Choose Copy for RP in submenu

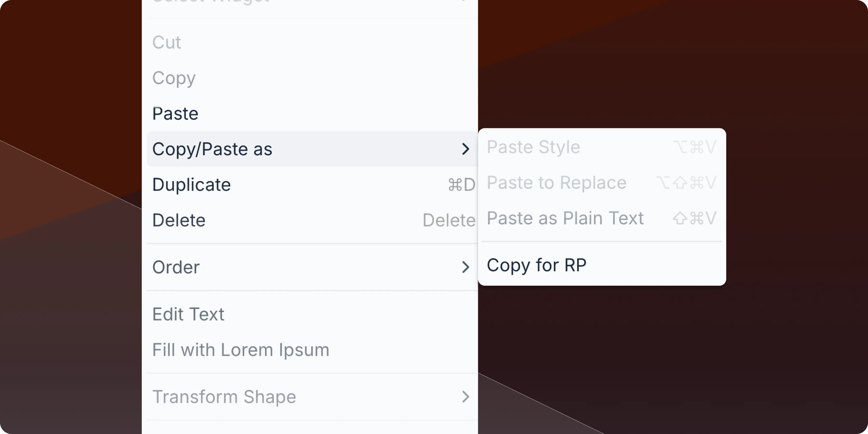coord(536,265)
